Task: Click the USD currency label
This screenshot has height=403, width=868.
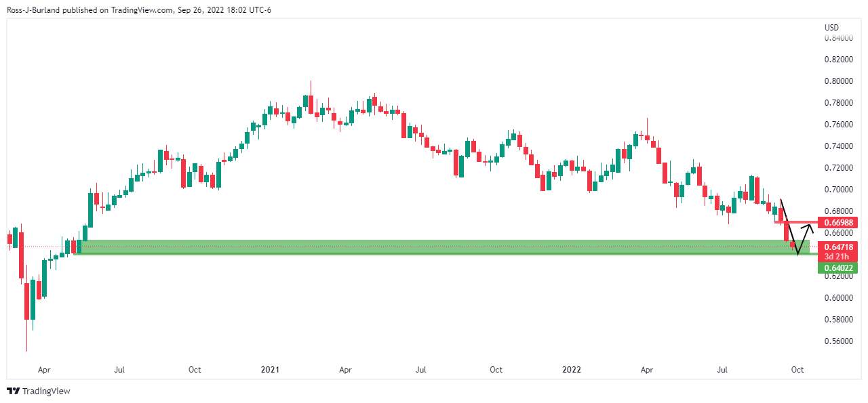Action: point(831,28)
